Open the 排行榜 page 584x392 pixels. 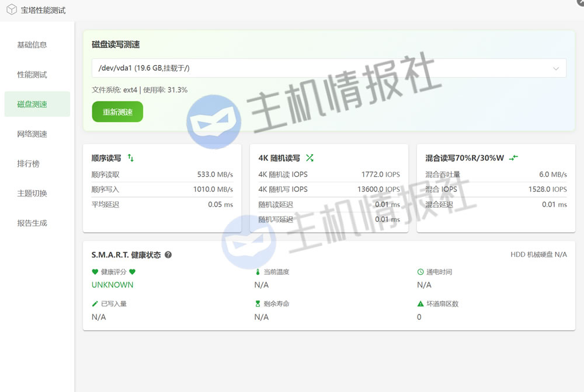(x=29, y=164)
